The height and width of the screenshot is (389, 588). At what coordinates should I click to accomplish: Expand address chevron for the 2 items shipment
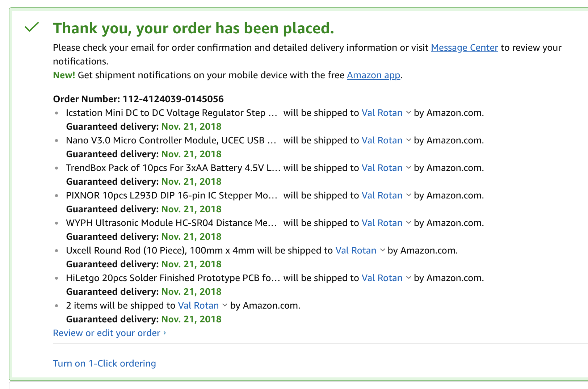click(224, 305)
